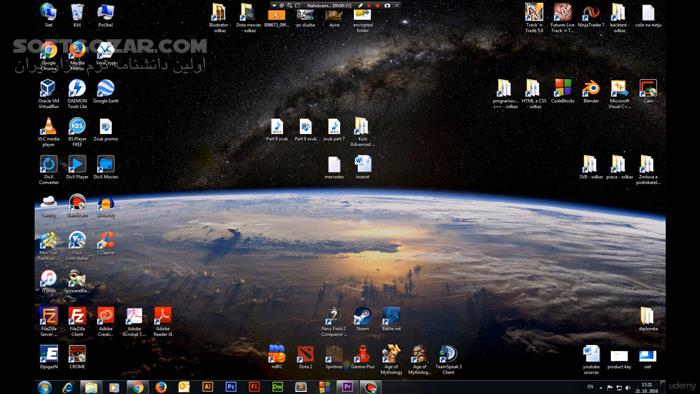The image size is (700, 394).
Task: Launch Oracle VM VirtualBox shortcut
Action: pos(48,93)
